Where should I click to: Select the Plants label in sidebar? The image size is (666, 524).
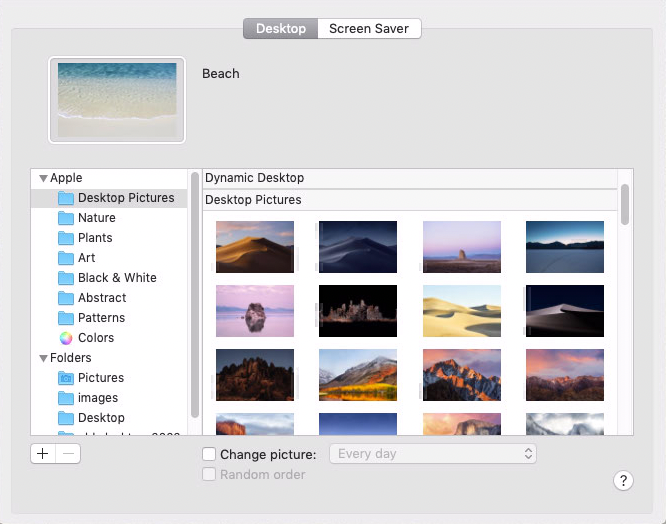point(95,238)
